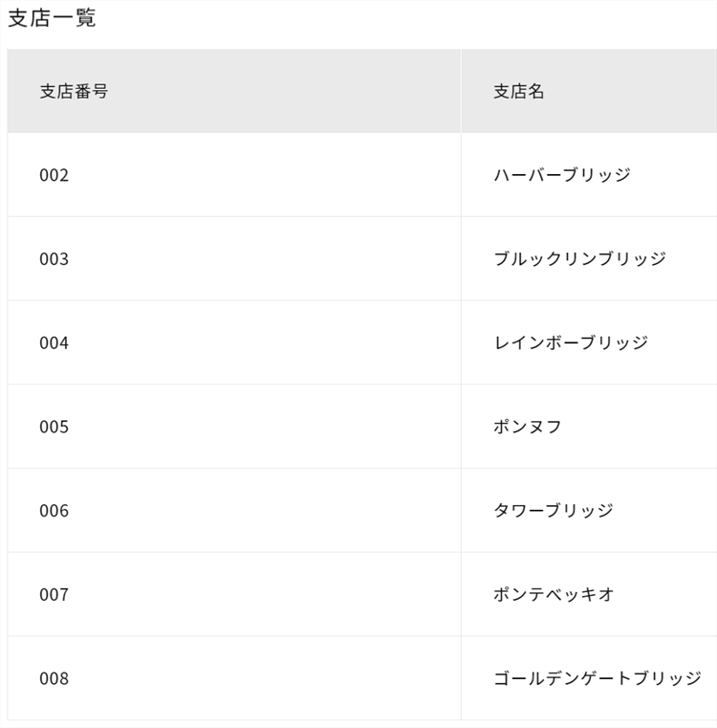Click the レインボーブリッジ branch name

571,343
